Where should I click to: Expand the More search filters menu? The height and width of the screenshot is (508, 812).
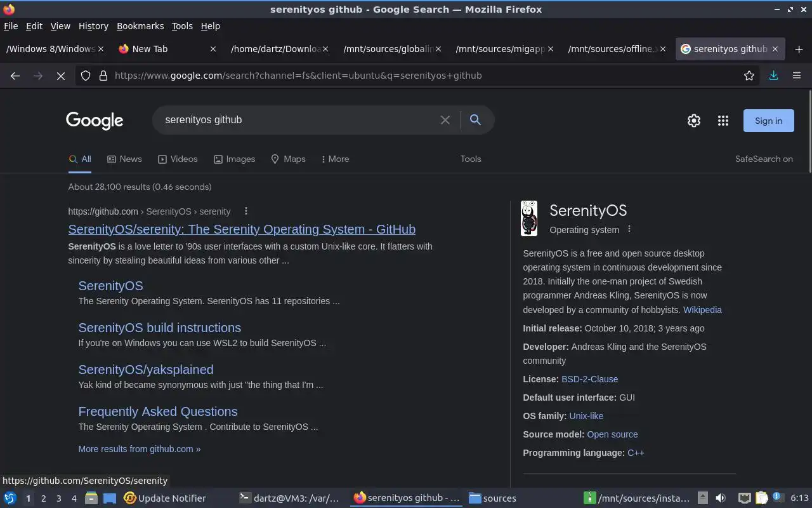[335, 159]
